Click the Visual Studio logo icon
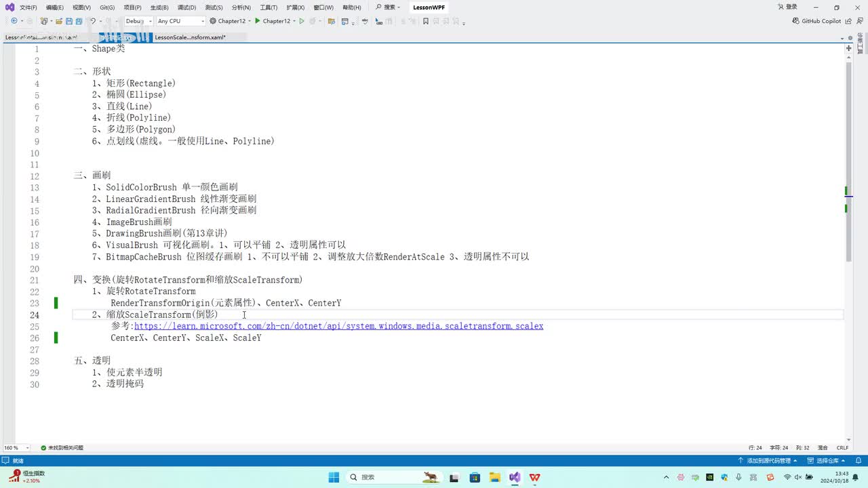The width and height of the screenshot is (868, 488). (9, 7)
